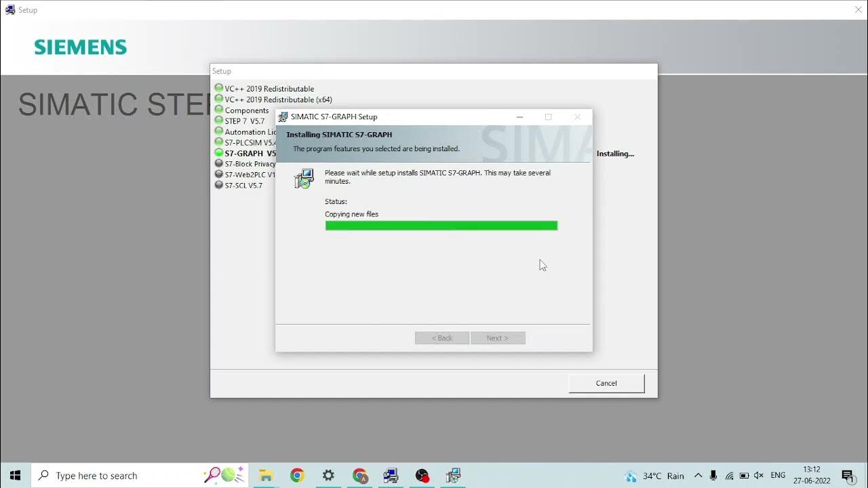Close the outer Setup window
Viewport: 868px width, 488px height.
(858, 9)
